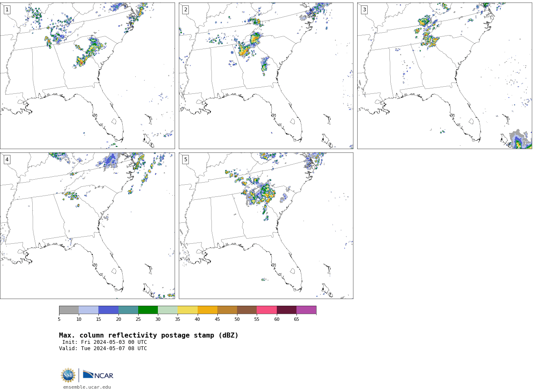This screenshot has width=536, height=392.
Task: Open ensemble member 3 postage stamp map
Action: pos(445,76)
